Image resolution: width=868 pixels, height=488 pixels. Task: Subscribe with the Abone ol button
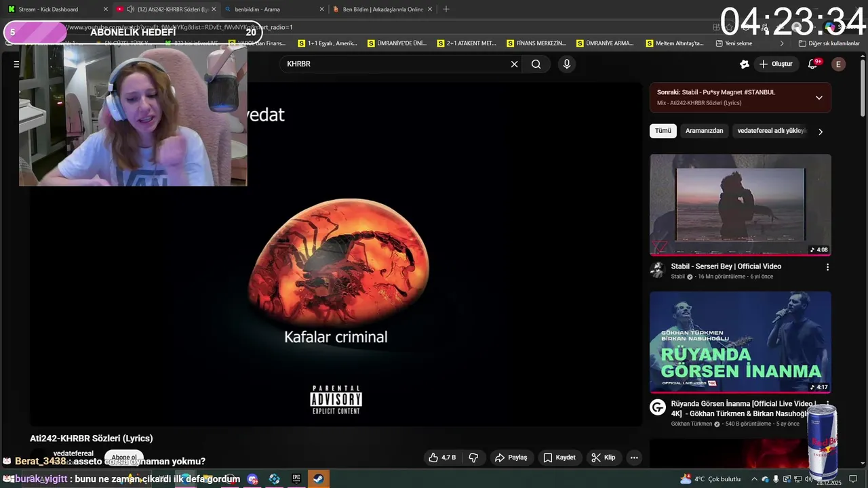coord(124,457)
